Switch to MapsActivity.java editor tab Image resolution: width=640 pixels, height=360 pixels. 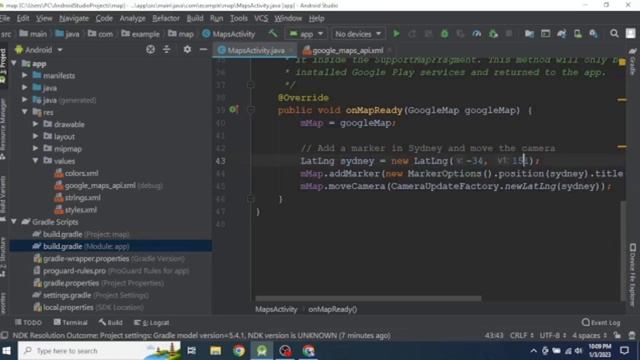[256, 50]
